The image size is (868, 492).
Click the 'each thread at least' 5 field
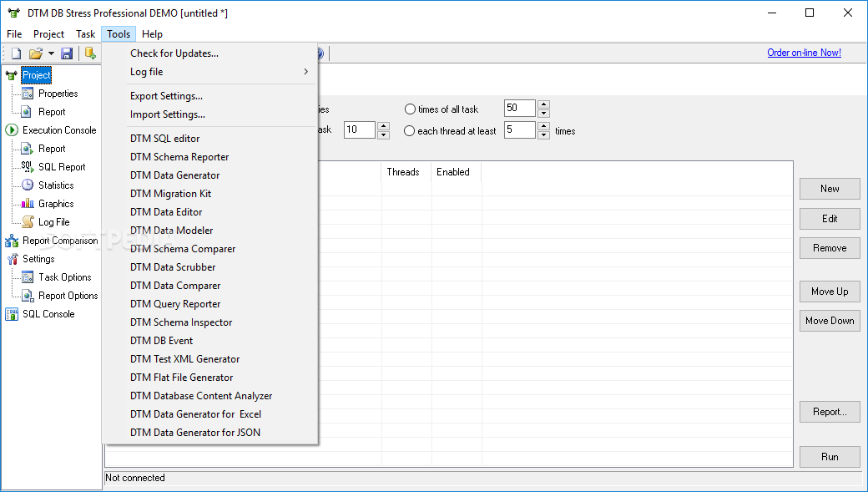pyautogui.click(x=520, y=129)
